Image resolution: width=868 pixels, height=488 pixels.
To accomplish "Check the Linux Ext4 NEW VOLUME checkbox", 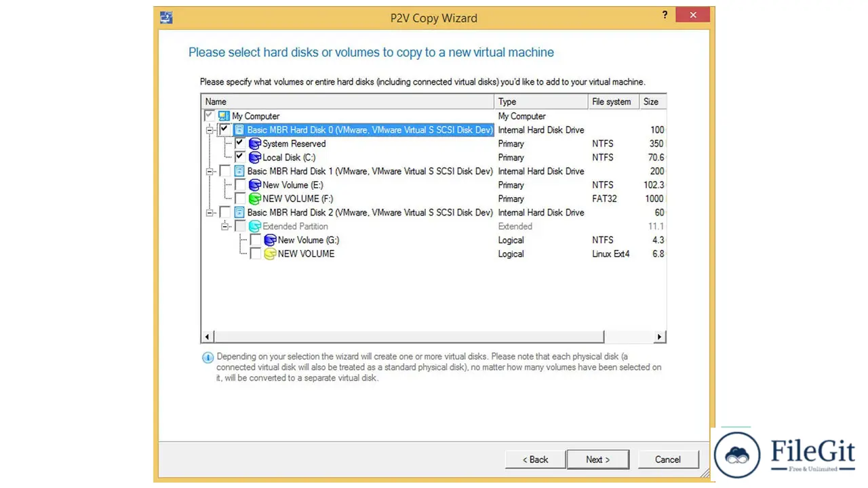I will 255,253.
